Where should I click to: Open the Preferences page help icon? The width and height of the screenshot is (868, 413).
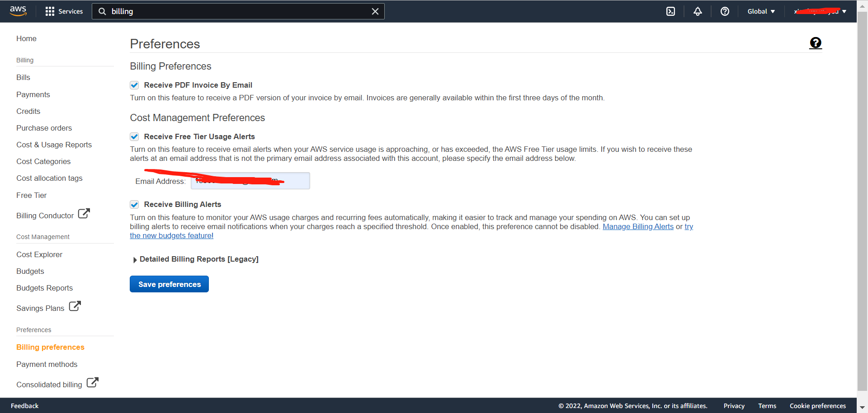[816, 43]
